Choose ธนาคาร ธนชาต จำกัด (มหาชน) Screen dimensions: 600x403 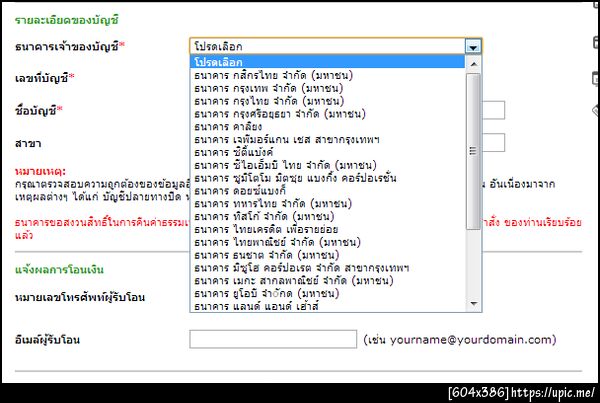pyautogui.click(x=328, y=255)
